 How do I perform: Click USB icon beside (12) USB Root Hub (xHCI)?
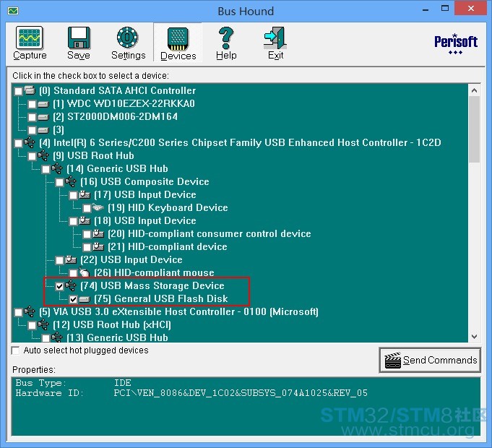click(x=43, y=324)
